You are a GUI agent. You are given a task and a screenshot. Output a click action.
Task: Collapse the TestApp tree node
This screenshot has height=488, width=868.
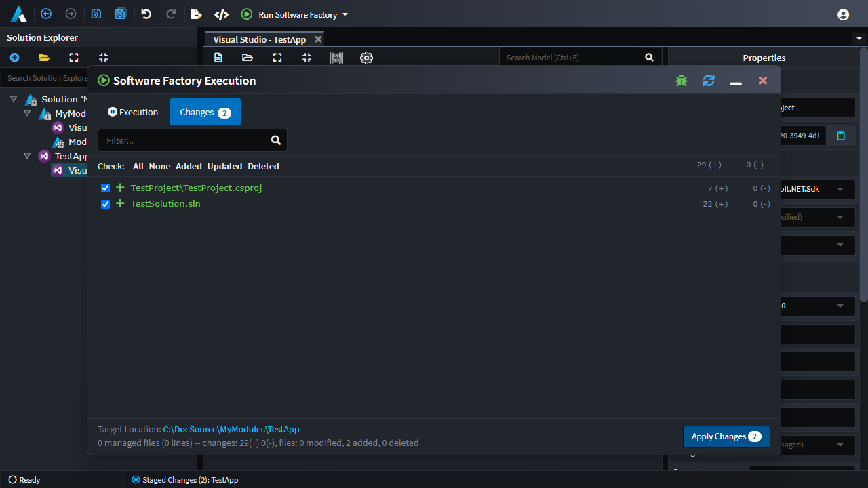pos(27,156)
